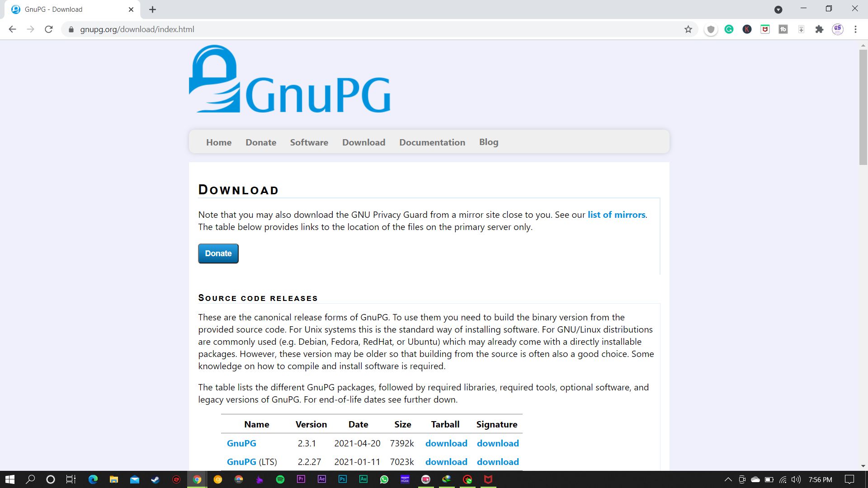868x488 pixels.
Task: Go back using browser back arrow
Action: (12, 29)
